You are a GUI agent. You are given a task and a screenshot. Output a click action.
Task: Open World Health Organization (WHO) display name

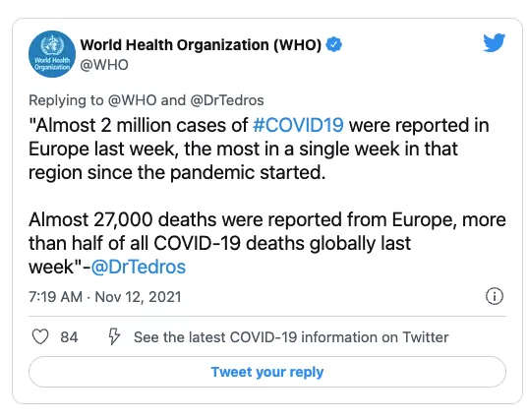pos(201,45)
